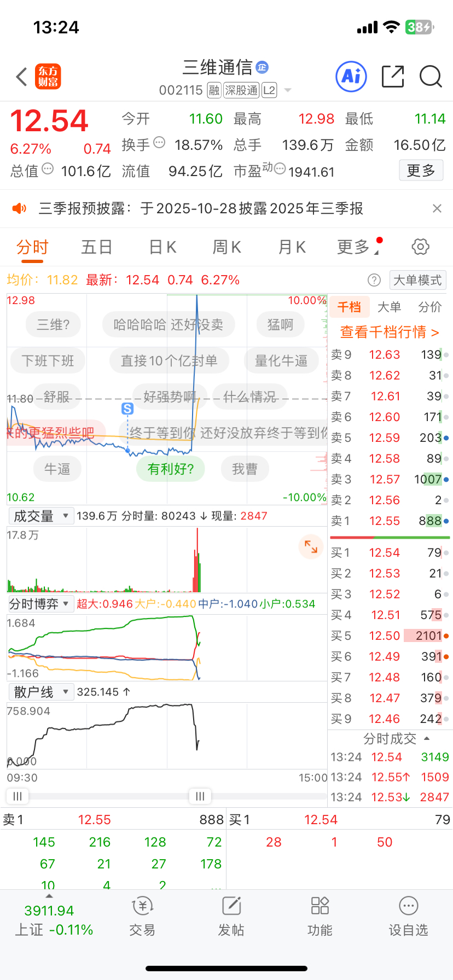Expand 更多 chart periods menu

pyautogui.click(x=359, y=247)
